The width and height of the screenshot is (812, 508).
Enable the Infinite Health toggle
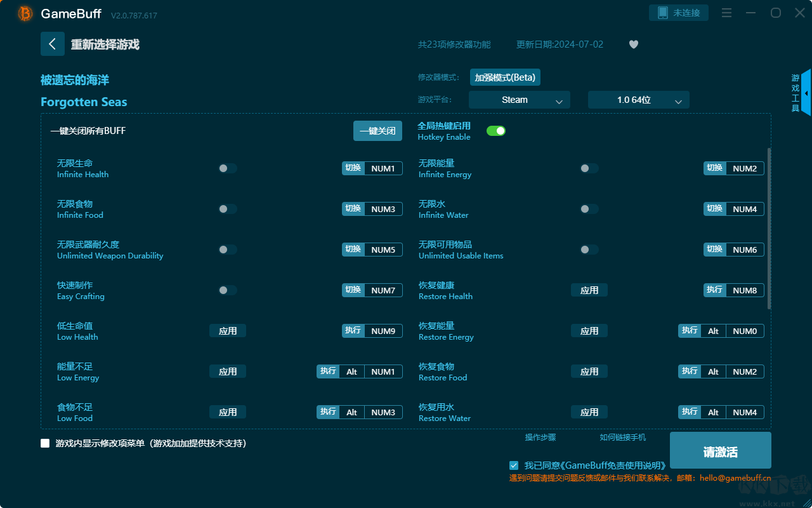pyautogui.click(x=228, y=168)
